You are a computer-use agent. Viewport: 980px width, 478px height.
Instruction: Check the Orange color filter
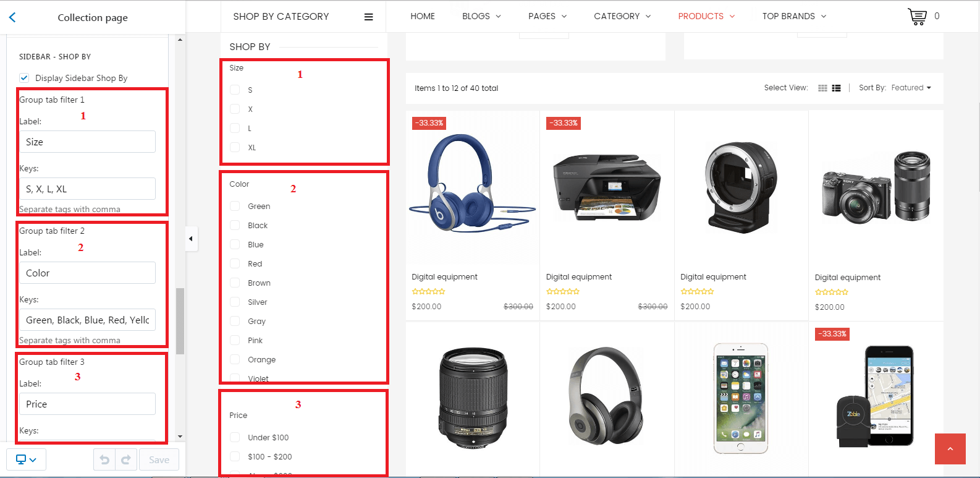click(x=235, y=359)
